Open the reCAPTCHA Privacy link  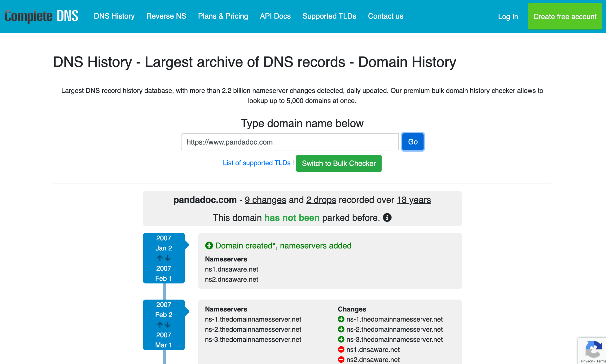pos(587,361)
